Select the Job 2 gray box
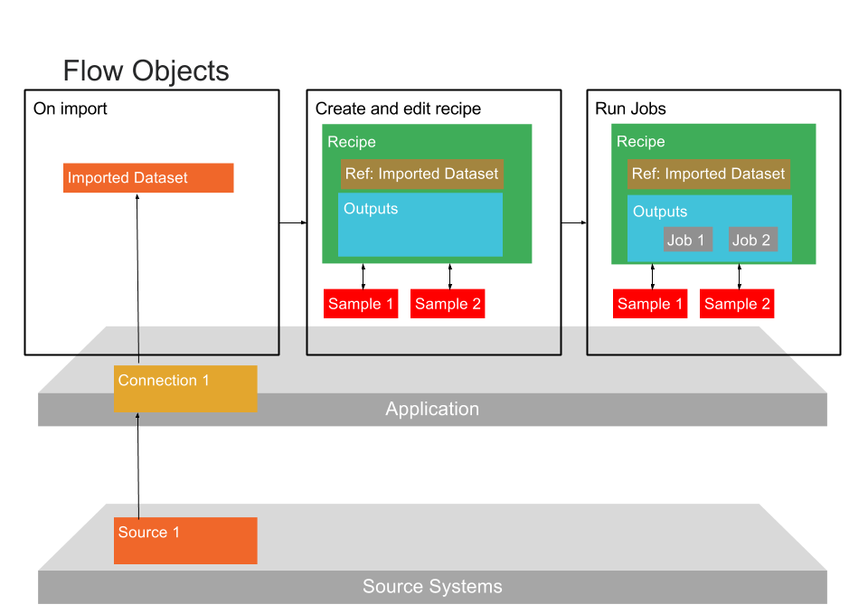Image resolution: width=868 pixels, height=614 pixels. pos(752,240)
